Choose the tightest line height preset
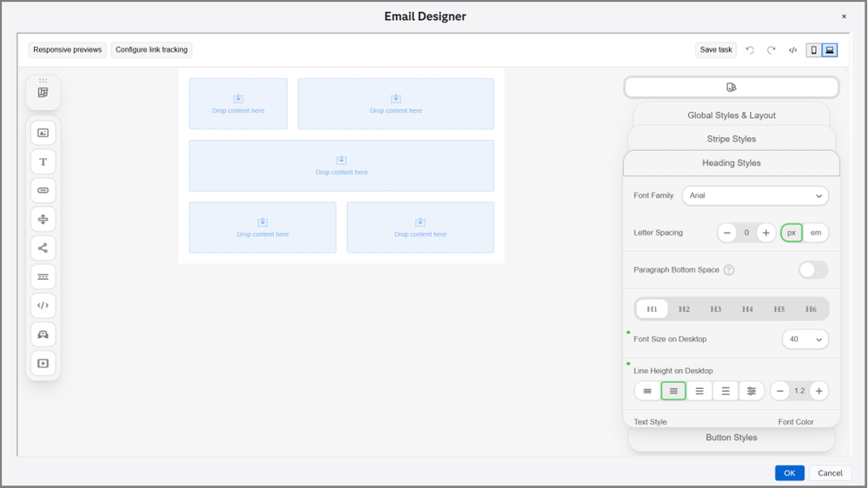 coord(647,391)
